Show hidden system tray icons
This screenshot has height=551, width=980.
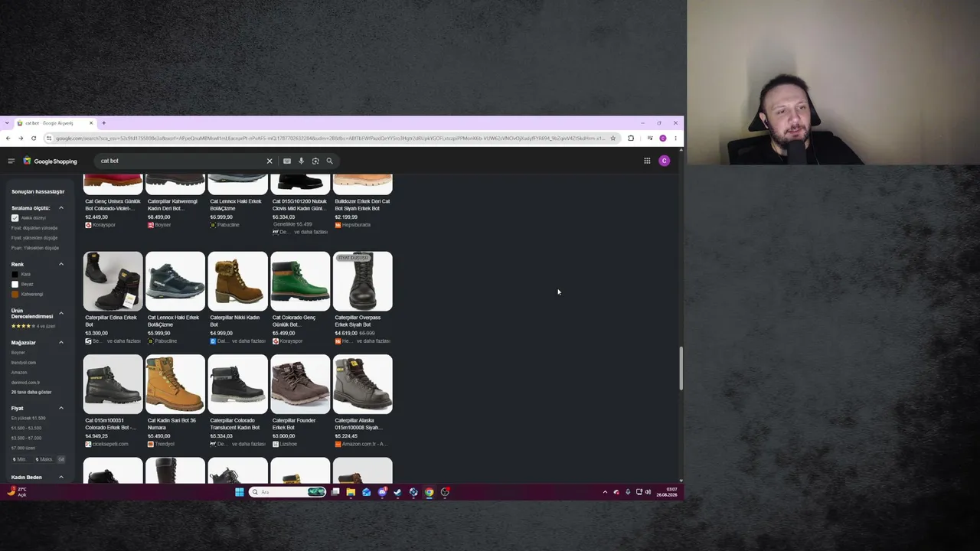pos(605,492)
